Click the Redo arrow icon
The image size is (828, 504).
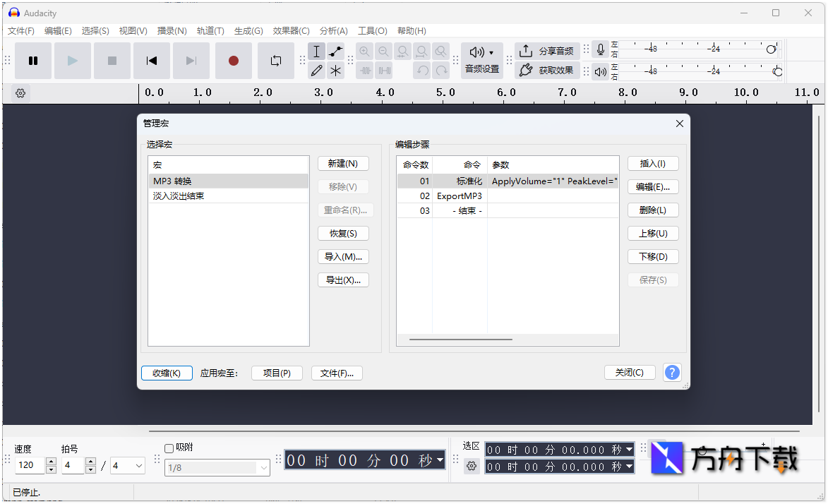pos(441,71)
